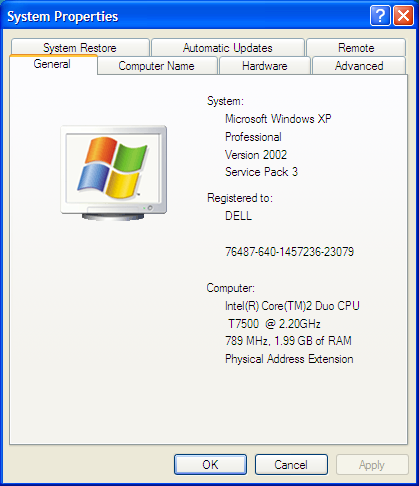Click the Microsoft Windows XP text

coord(278,119)
